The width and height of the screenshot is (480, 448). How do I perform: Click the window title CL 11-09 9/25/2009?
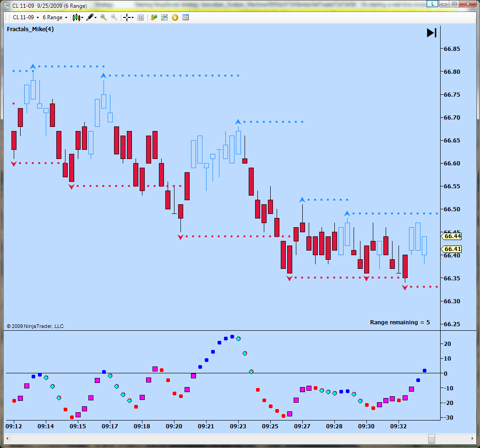(49, 6)
